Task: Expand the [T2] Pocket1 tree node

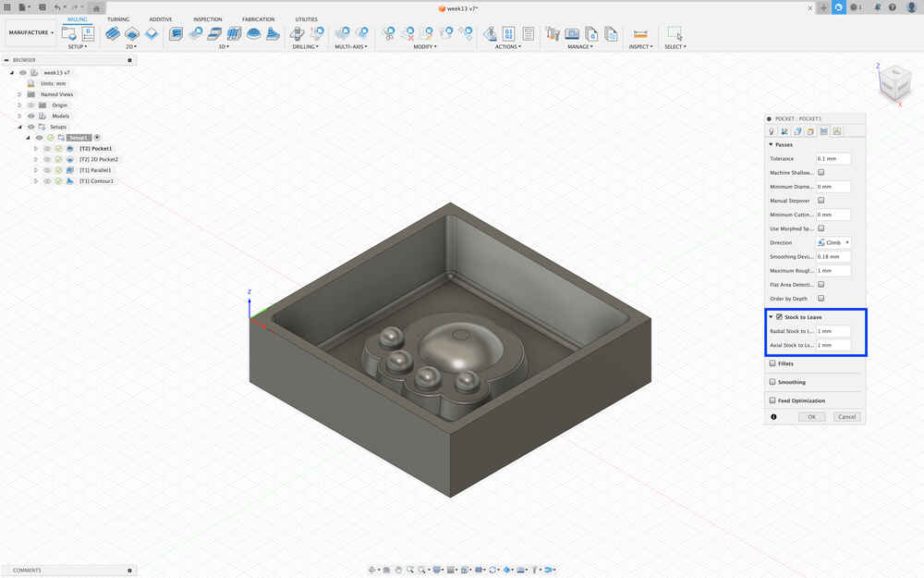Action: coord(36,149)
